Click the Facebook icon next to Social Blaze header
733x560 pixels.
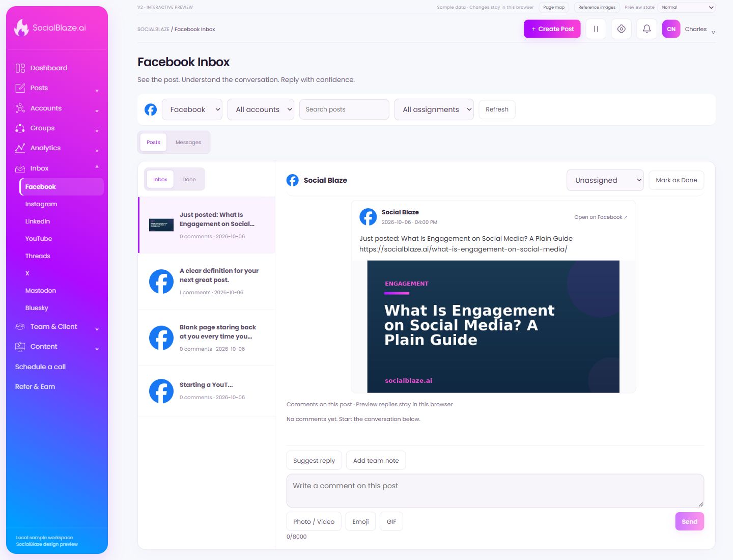click(x=293, y=180)
